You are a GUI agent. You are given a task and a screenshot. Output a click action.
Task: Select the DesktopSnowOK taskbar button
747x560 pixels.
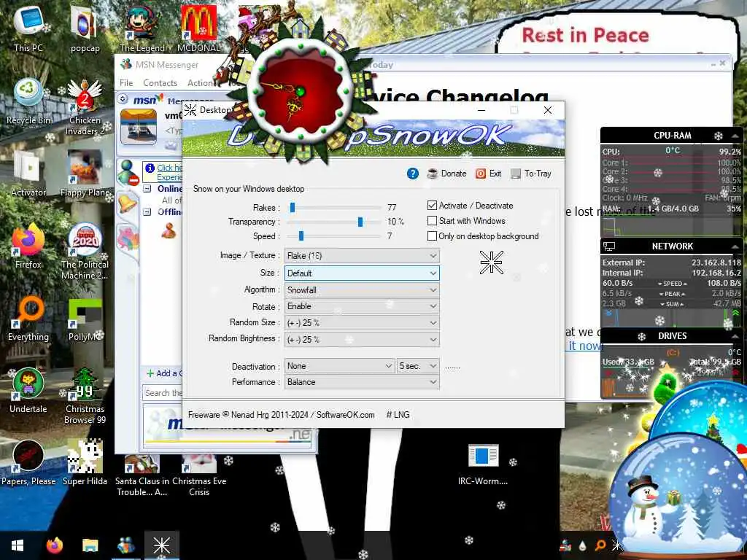click(161, 545)
